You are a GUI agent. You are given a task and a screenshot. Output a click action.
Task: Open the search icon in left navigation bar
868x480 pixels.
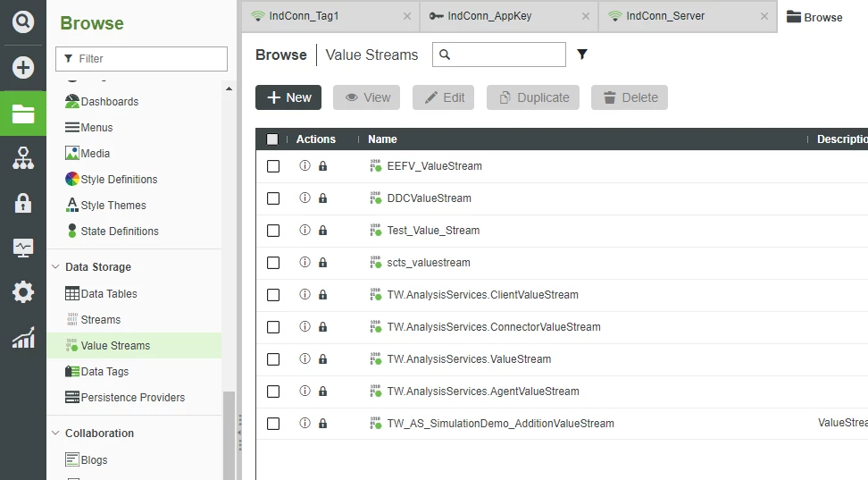click(22, 22)
